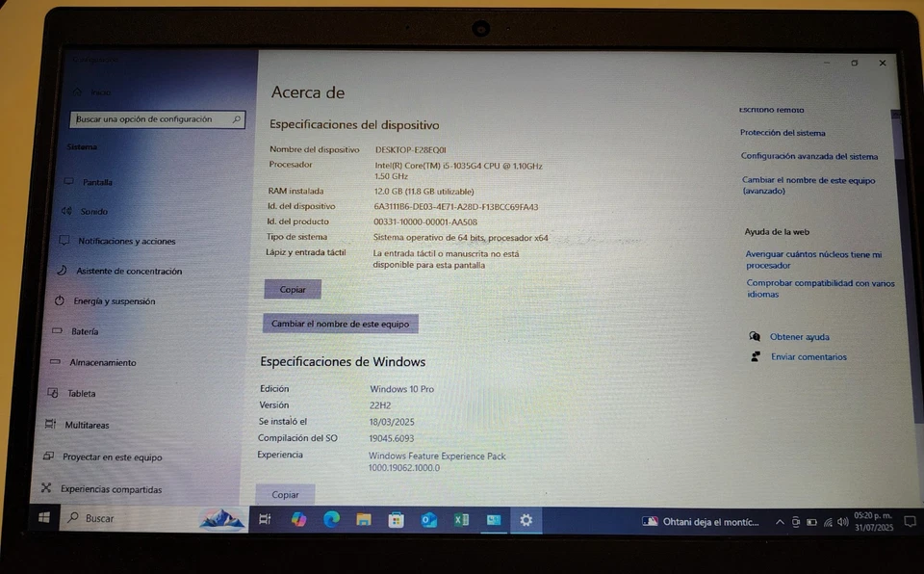Copy Windows specifications with lower Copiar button
924x574 pixels.
285,494
